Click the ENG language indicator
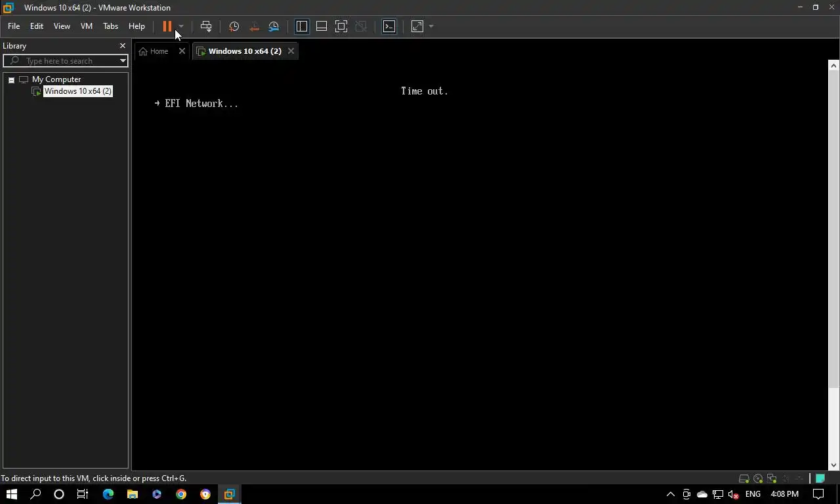Image resolution: width=840 pixels, height=504 pixels. click(x=753, y=494)
